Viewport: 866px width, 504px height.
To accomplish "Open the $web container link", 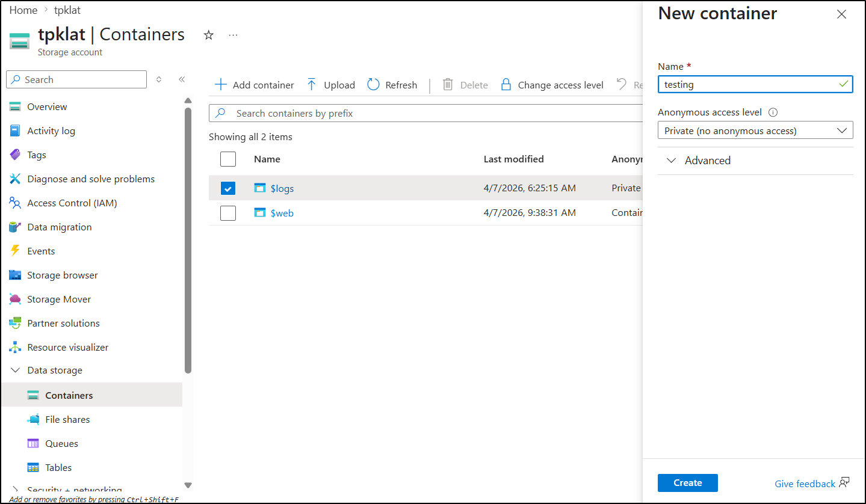I will 282,213.
